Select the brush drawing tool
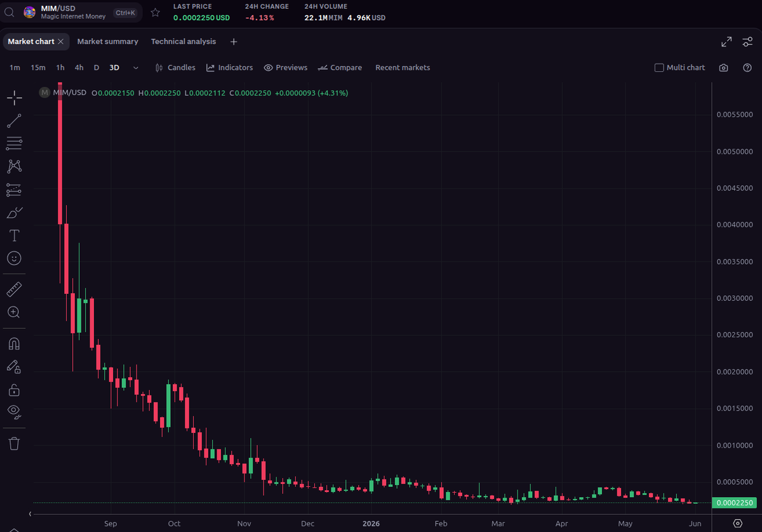This screenshot has height=532, width=762. 14,213
